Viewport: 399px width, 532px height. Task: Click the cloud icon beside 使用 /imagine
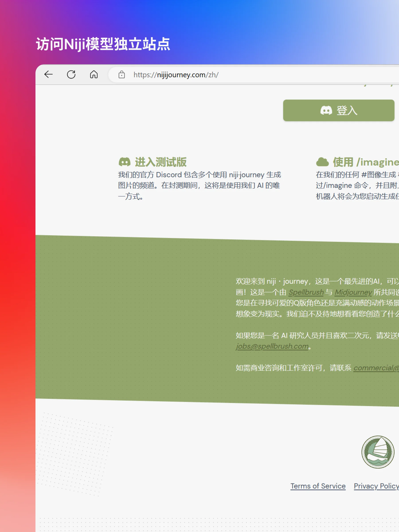point(322,162)
